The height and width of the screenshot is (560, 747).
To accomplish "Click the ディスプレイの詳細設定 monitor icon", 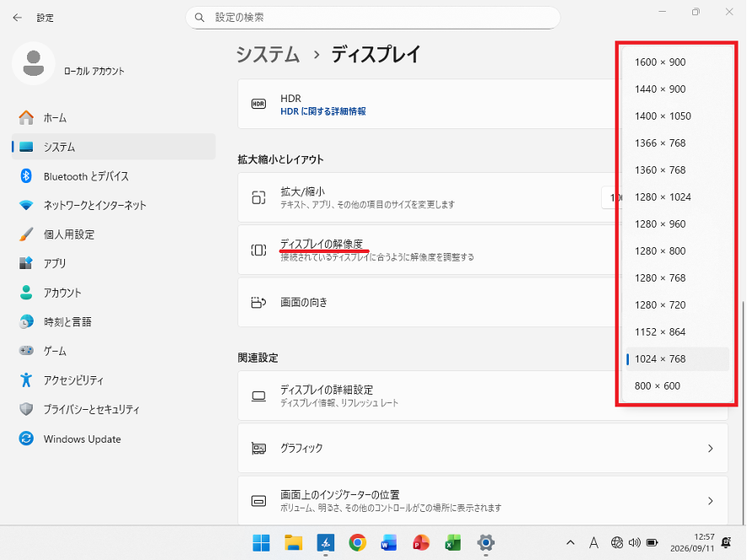I will [258, 396].
